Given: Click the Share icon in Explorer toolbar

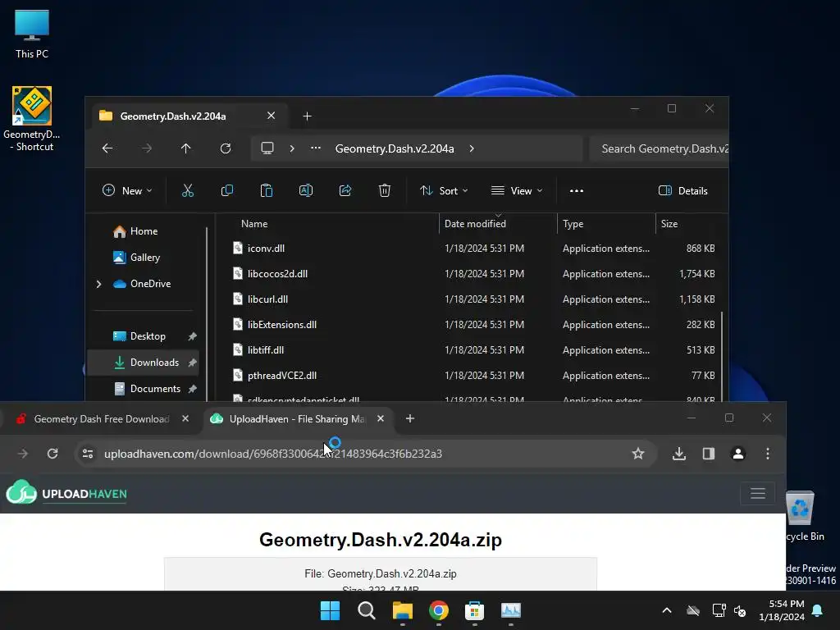Looking at the screenshot, I should [x=345, y=190].
